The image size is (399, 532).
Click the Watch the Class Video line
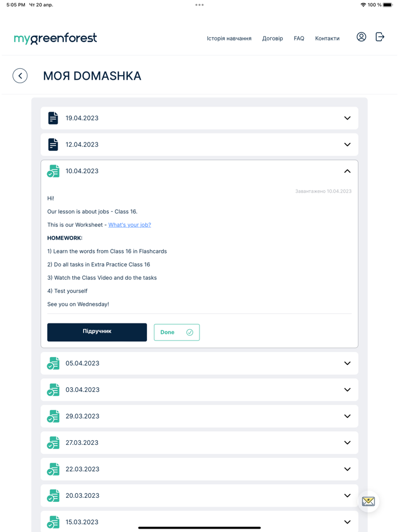pyautogui.click(x=102, y=278)
